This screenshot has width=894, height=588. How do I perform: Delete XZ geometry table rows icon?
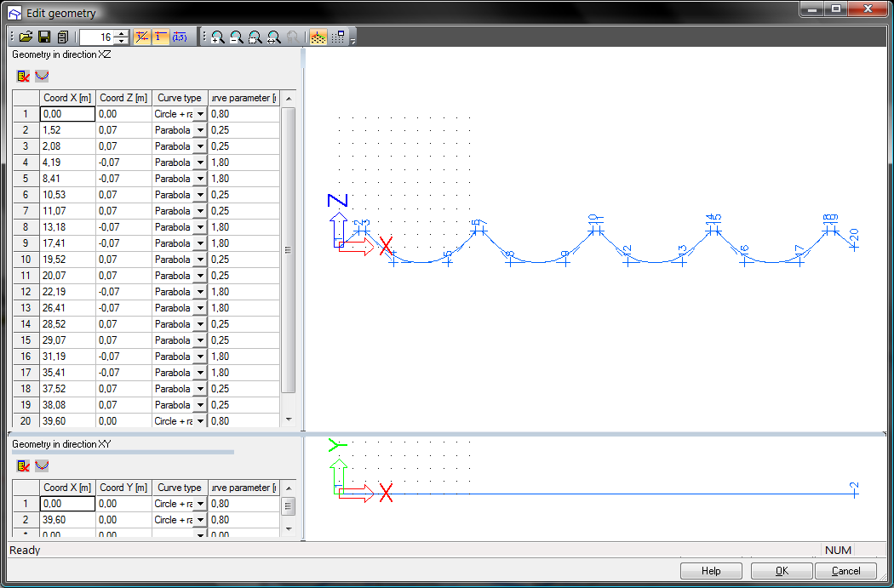(x=23, y=76)
